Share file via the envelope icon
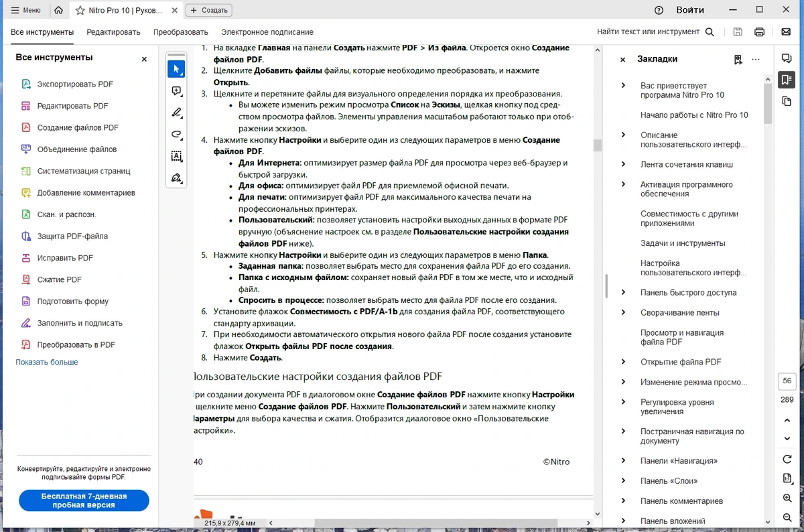This screenshot has height=532, width=804. pyautogui.click(x=786, y=32)
